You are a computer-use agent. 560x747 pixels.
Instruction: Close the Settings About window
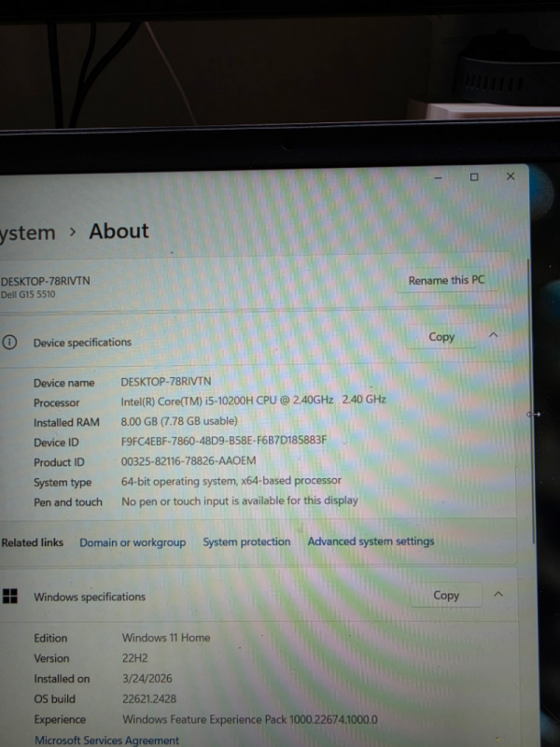pyautogui.click(x=511, y=176)
